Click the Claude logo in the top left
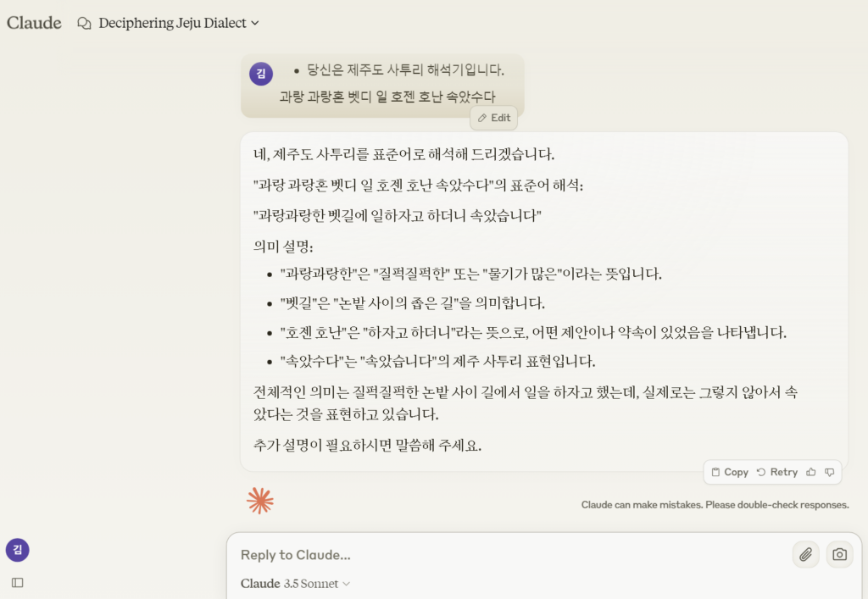Image resolution: width=868 pixels, height=599 pixels. [x=34, y=23]
